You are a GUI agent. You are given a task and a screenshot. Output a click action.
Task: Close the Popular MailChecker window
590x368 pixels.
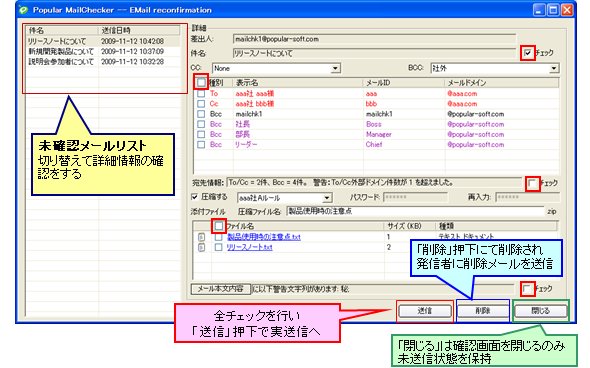pyautogui.click(x=567, y=10)
